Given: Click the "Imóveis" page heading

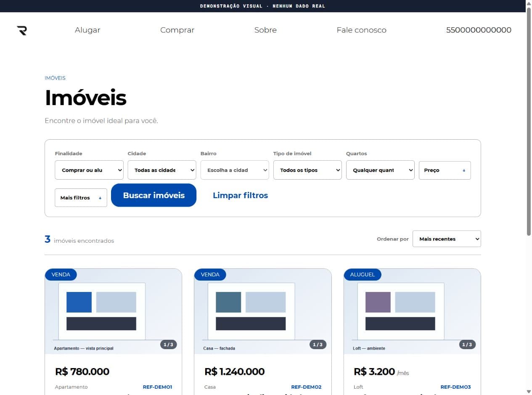Looking at the screenshot, I should tap(85, 98).
